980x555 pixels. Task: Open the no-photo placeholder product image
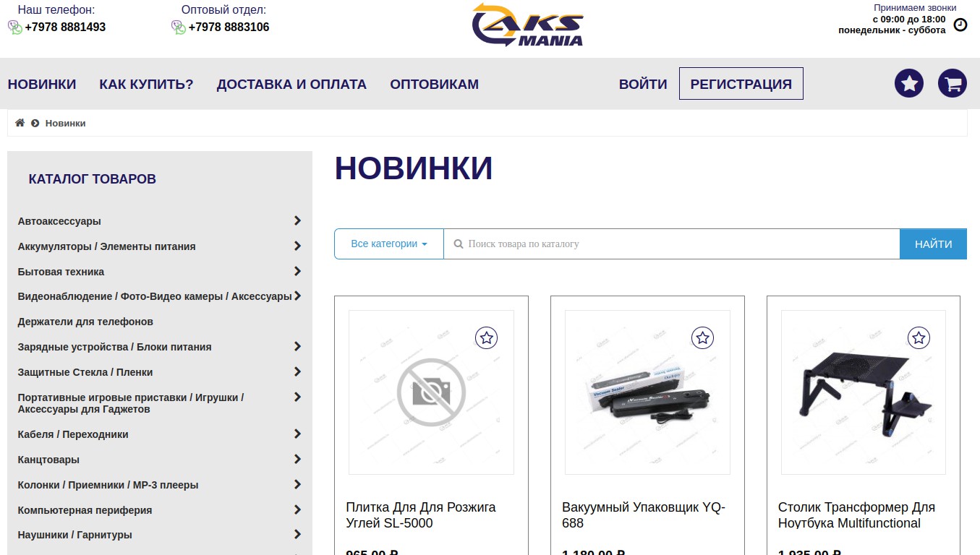click(x=431, y=392)
